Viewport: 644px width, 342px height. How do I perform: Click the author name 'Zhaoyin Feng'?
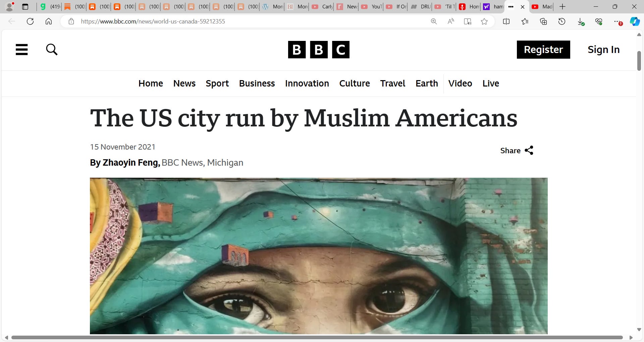click(131, 163)
